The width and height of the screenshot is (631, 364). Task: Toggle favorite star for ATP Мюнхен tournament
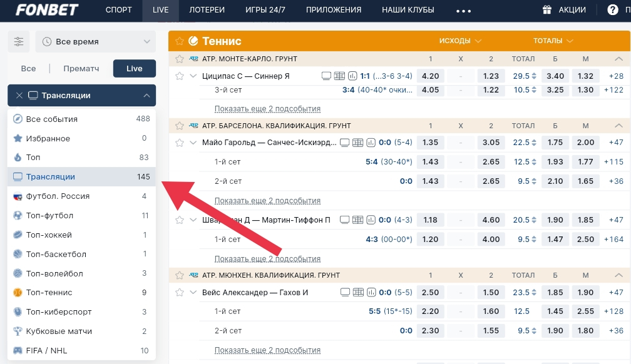click(x=180, y=275)
